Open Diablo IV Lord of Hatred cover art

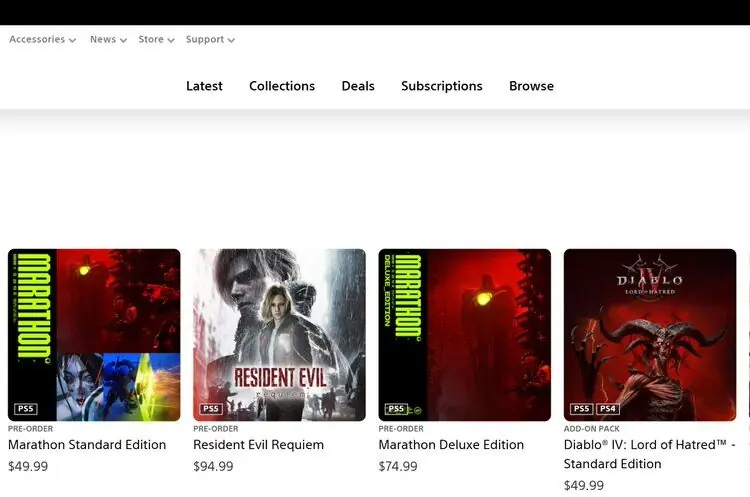[650, 335]
